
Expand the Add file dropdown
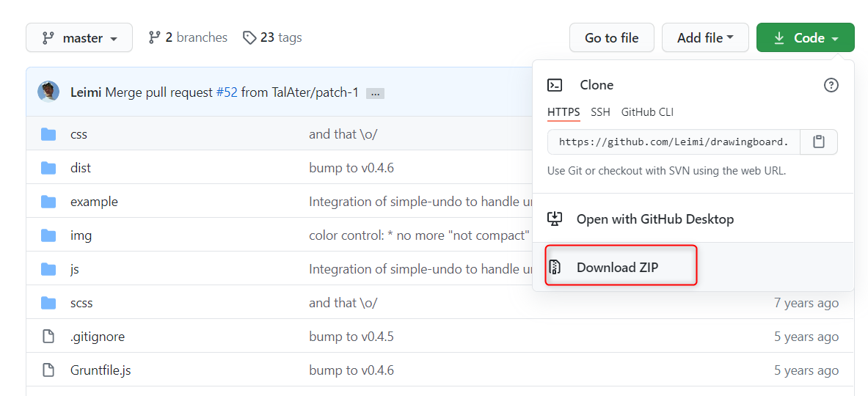click(705, 38)
